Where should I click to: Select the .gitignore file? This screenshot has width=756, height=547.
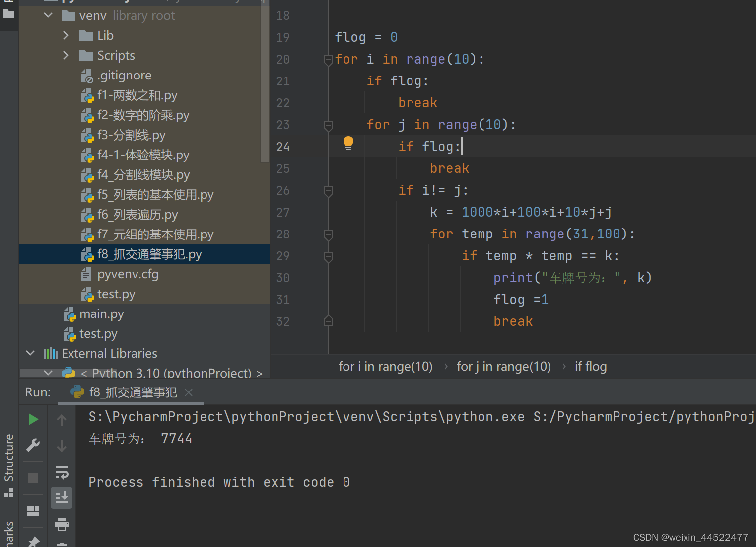click(124, 76)
